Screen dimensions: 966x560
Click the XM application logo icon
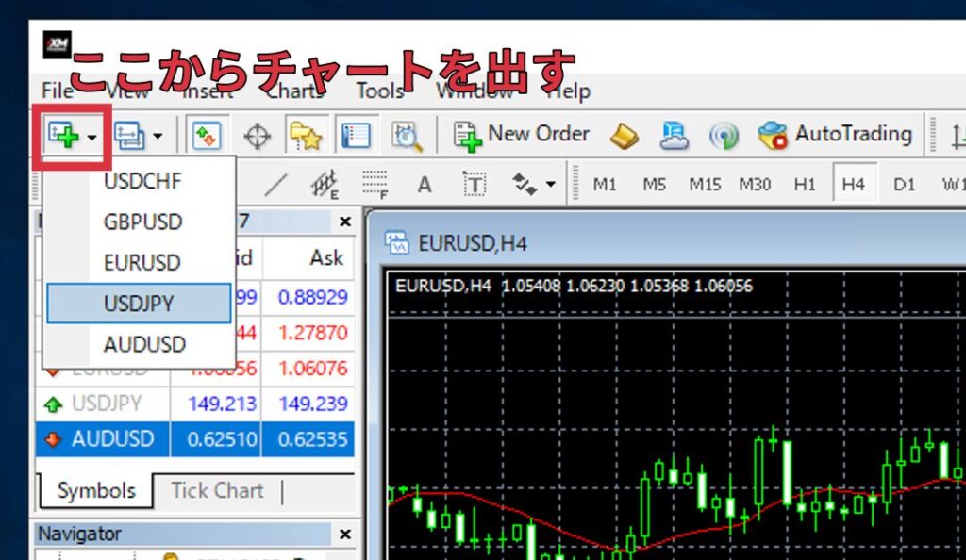[57, 44]
